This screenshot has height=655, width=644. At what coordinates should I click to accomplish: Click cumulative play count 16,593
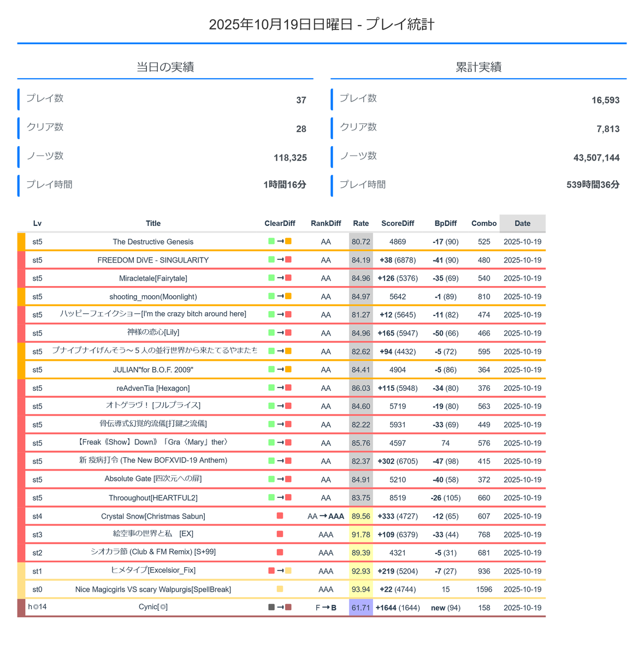[x=605, y=100]
